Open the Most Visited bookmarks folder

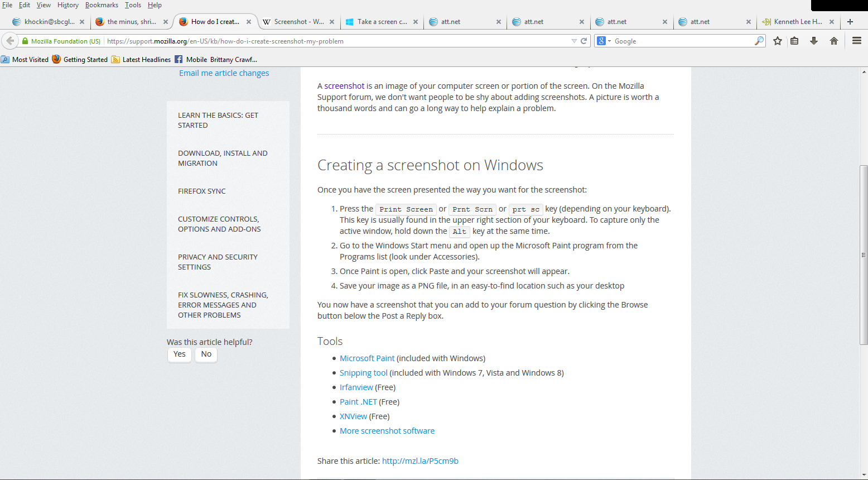coord(25,60)
